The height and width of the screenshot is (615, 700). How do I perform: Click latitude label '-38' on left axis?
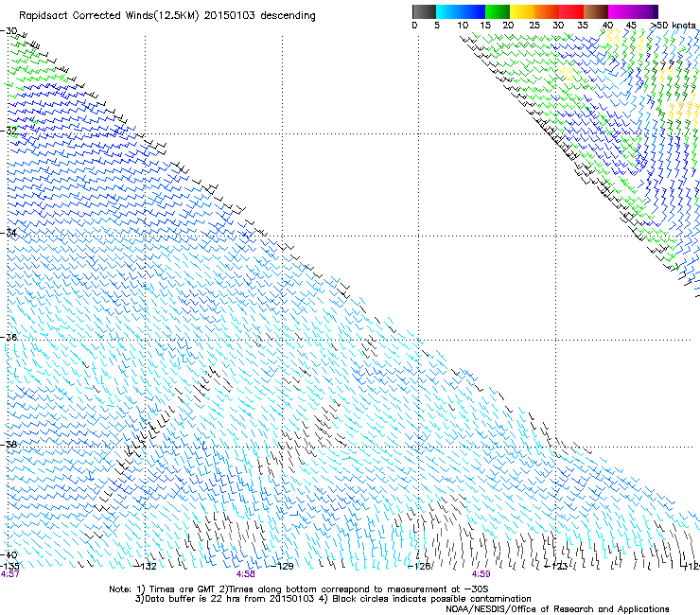pyautogui.click(x=9, y=444)
